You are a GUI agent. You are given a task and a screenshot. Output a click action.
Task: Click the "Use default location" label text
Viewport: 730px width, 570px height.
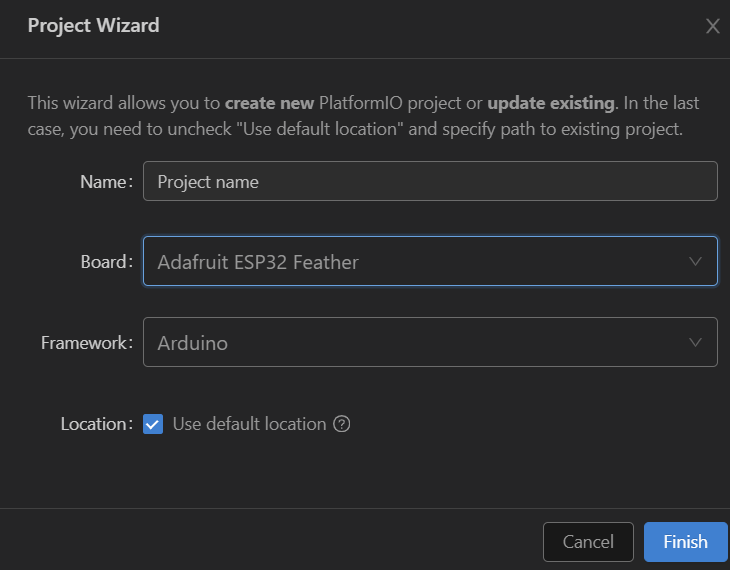pyautogui.click(x=249, y=424)
